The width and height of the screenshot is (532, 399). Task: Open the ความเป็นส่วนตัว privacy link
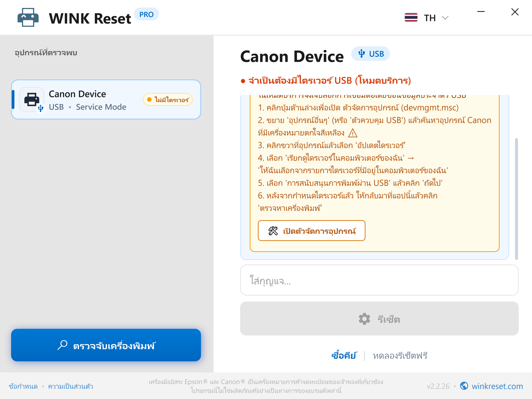click(71, 387)
